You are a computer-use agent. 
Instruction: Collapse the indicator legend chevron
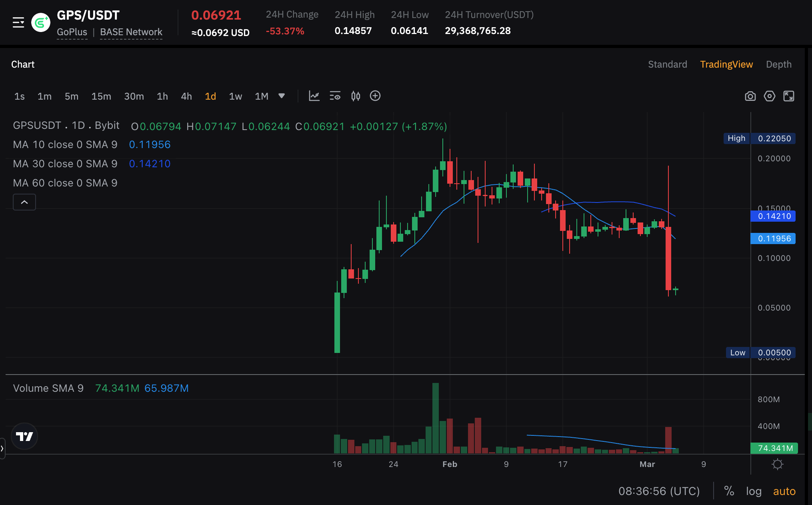(24, 202)
